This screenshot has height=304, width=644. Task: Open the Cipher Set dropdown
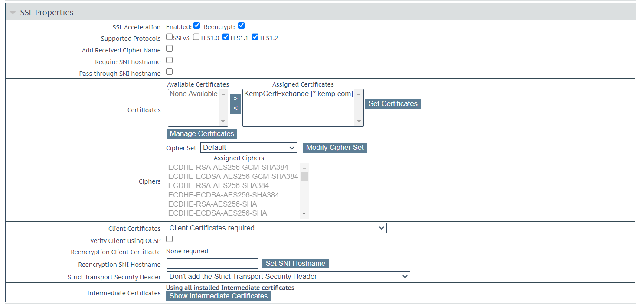pos(248,148)
